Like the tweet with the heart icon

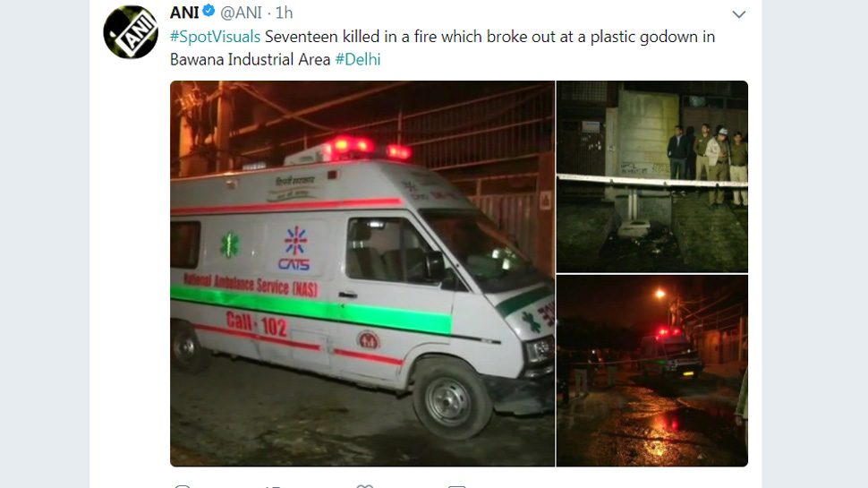click(364, 486)
